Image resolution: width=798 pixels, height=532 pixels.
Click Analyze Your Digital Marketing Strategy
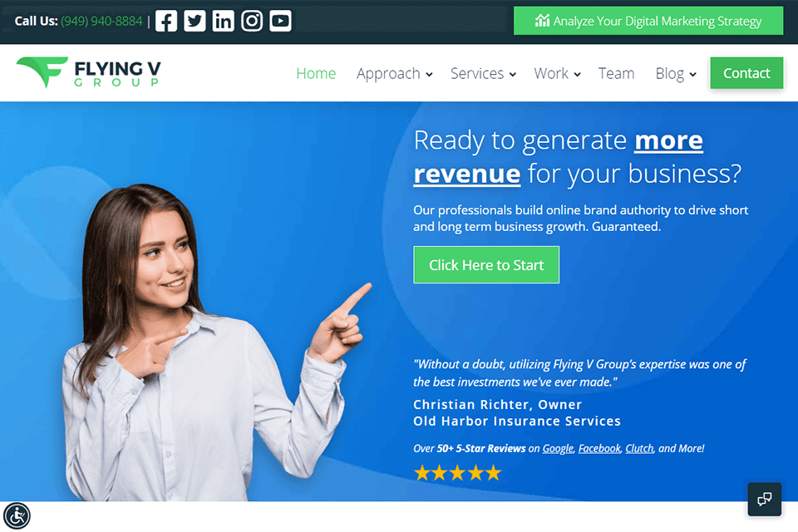(x=648, y=21)
